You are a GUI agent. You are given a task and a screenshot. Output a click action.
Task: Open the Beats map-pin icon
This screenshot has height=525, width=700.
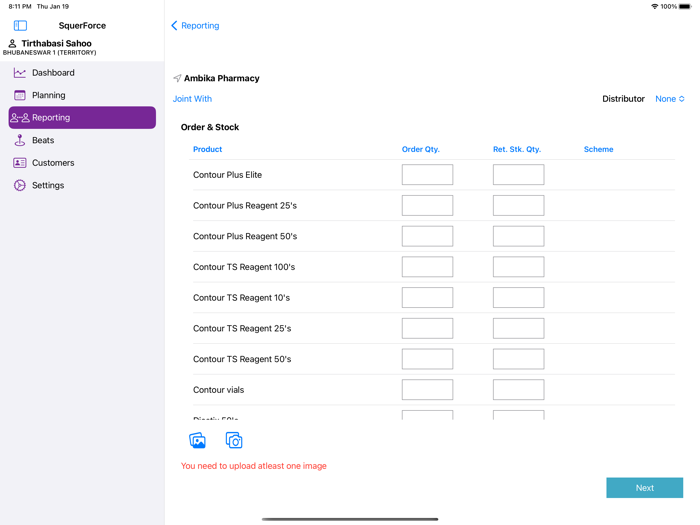pos(20,140)
